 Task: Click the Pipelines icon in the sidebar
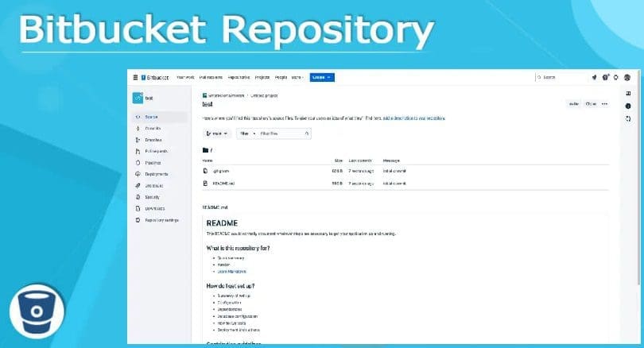point(138,163)
